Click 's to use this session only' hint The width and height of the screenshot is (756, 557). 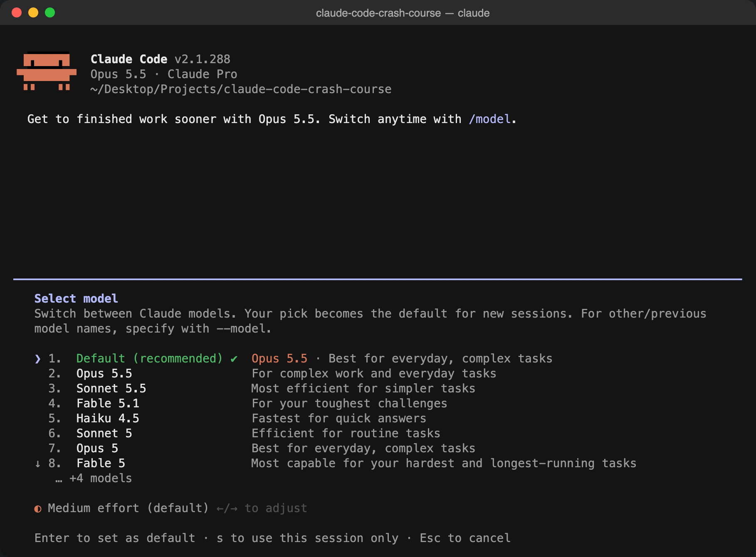point(307,538)
